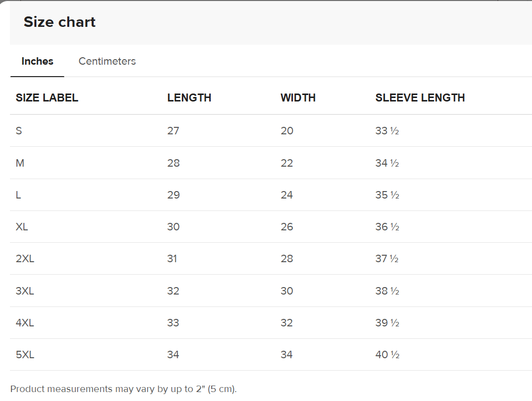Click the Size chart heading
The width and height of the screenshot is (532, 401).
(x=60, y=22)
